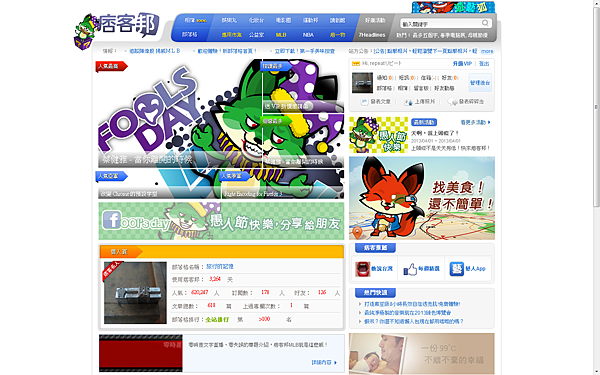Click the Chrome article caption in second-place slot

coord(129,194)
